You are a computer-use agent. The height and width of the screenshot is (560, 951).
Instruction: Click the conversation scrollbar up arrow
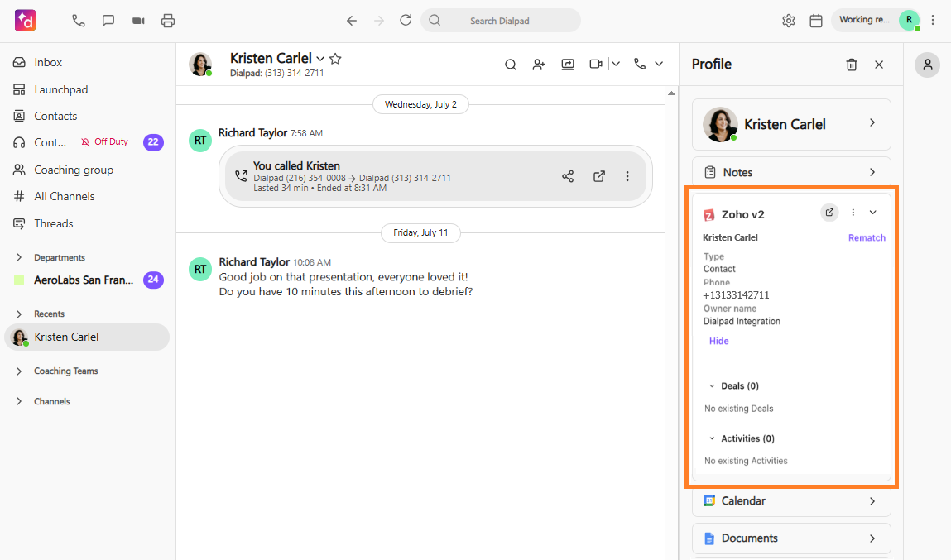pyautogui.click(x=671, y=93)
